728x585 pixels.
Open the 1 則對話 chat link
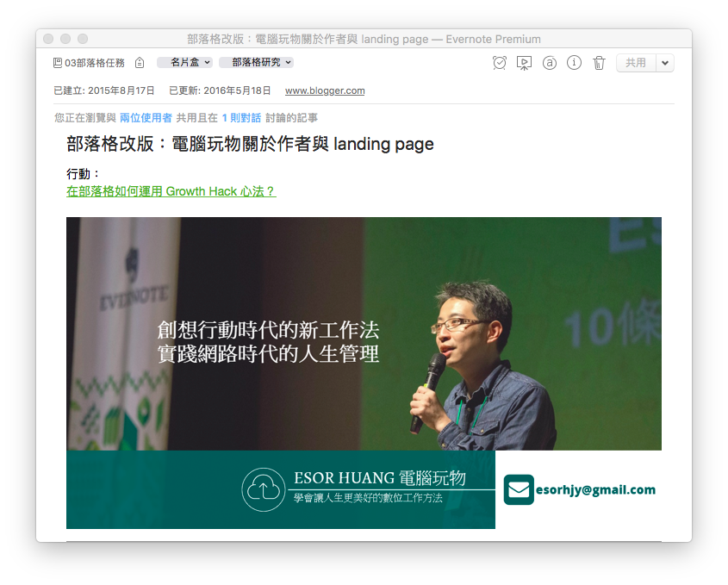point(241,118)
